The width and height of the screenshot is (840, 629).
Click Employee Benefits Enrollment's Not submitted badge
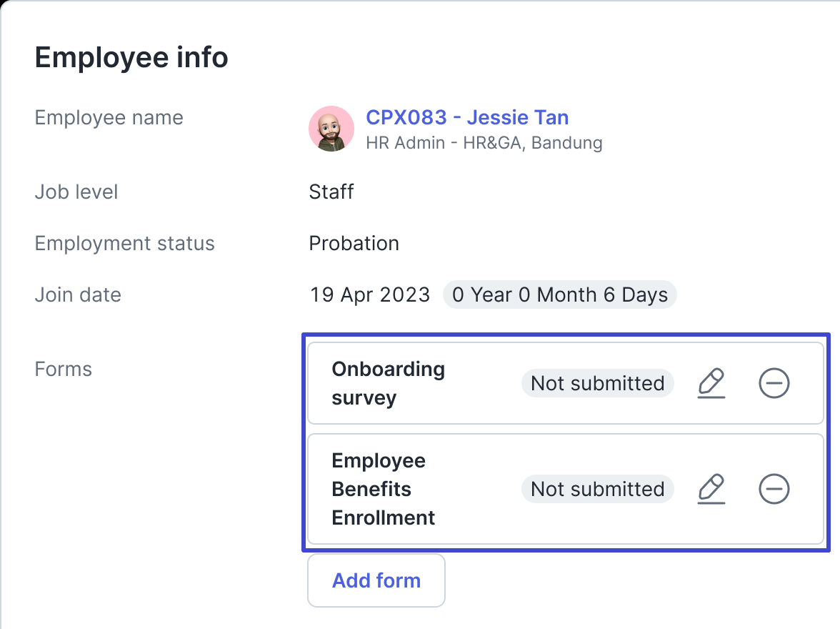[597, 490]
